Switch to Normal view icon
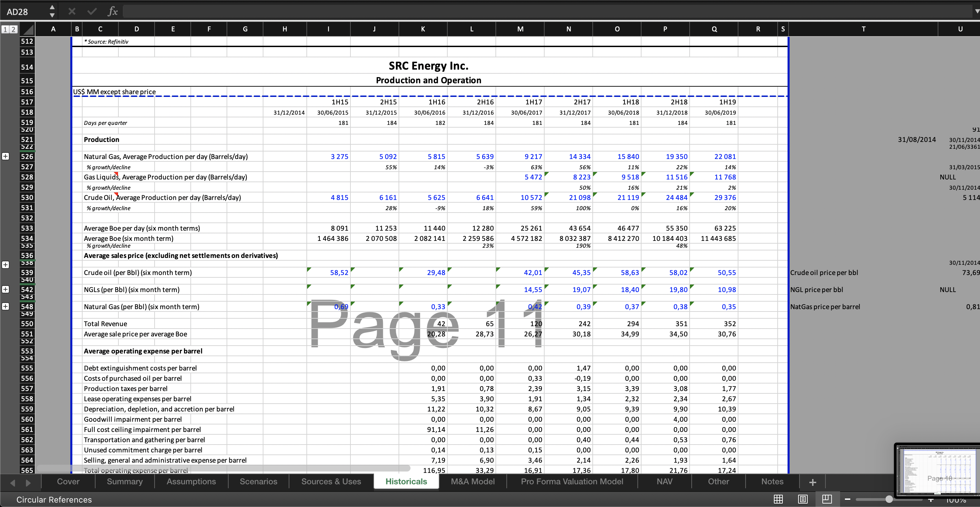 pyautogui.click(x=778, y=499)
